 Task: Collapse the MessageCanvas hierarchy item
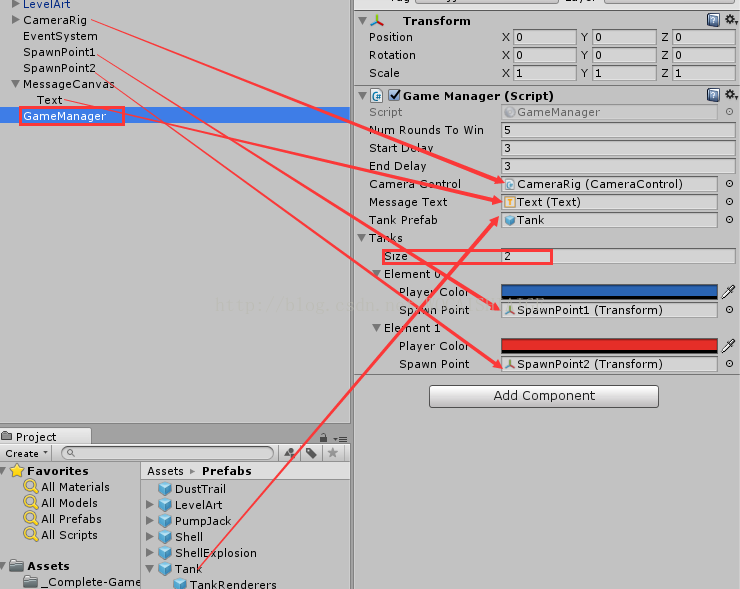pos(16,84)
